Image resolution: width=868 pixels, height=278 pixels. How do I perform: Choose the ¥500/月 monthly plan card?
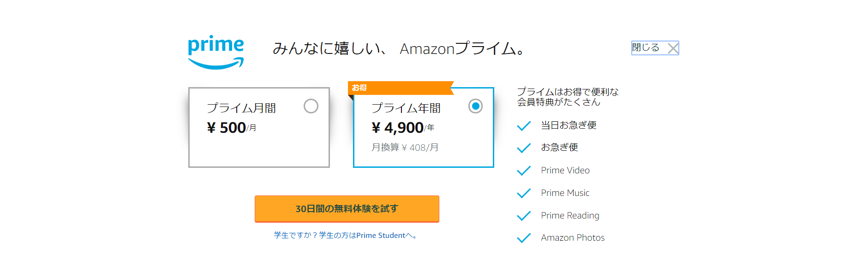(259, 127)
